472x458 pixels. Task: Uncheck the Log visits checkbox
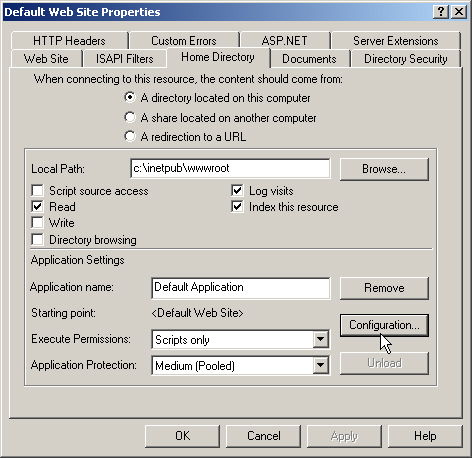(x=237, y=191)
